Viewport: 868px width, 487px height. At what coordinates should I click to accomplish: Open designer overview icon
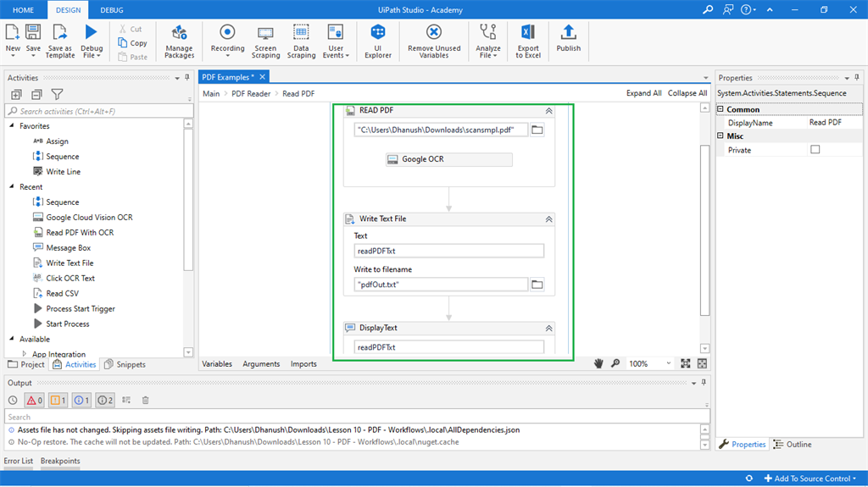[x=702, y=363]
